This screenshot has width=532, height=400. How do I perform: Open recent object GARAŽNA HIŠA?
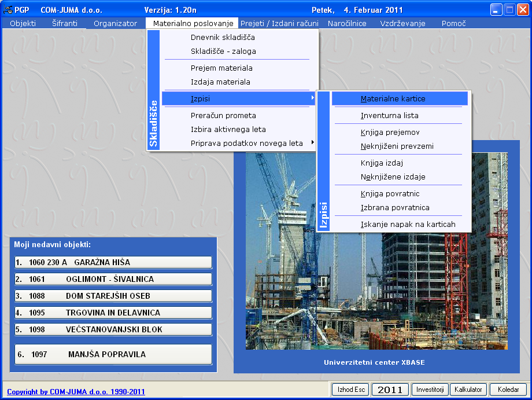point(113,262)
